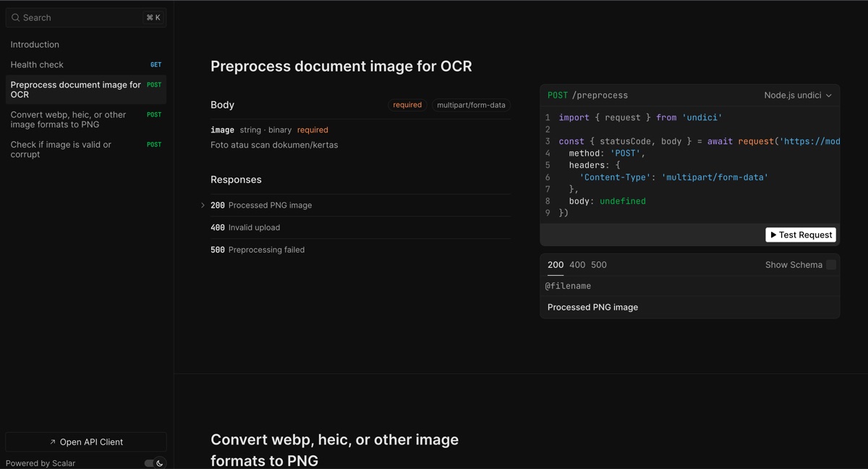This screenshot has width=868, height=469.
Task: Click the play icon in Test Request
Action: (x=773, y=235)
